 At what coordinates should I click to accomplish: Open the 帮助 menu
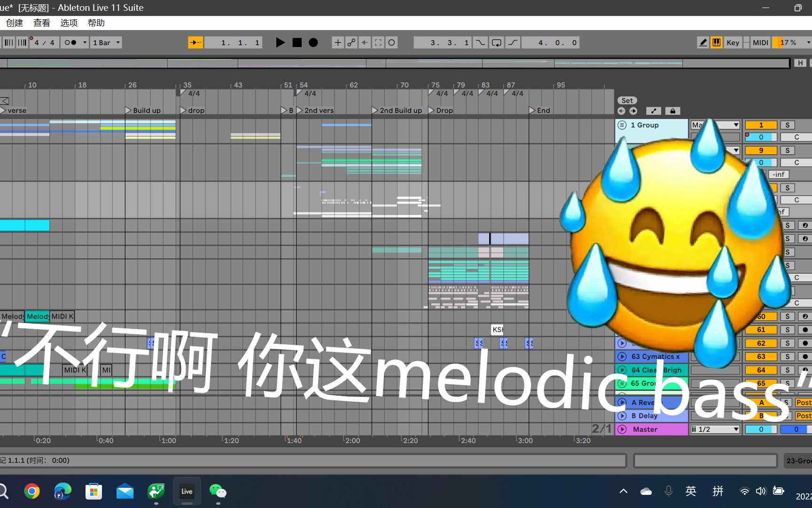(96, 23)
